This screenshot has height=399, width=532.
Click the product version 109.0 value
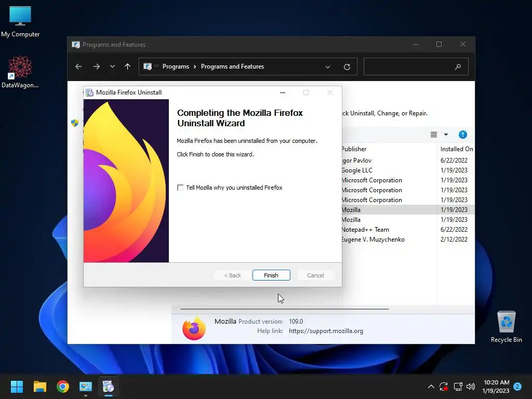coord(296,322)
